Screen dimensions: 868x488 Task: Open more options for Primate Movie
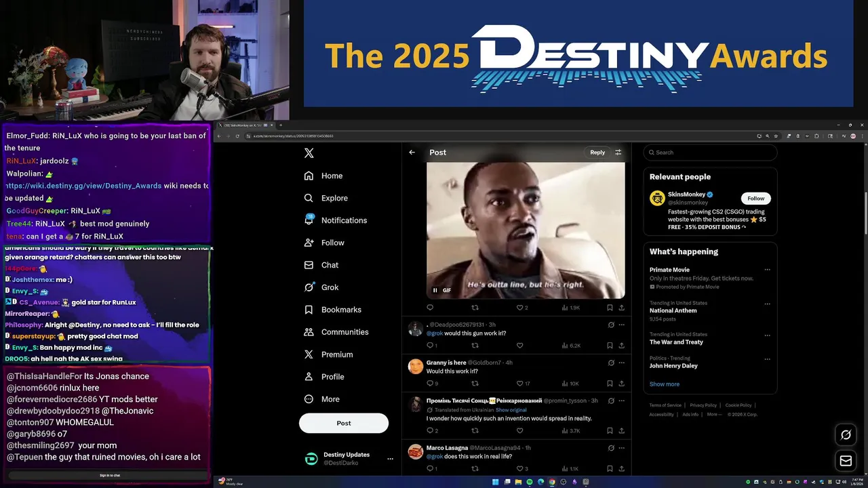tap(767, 270)
